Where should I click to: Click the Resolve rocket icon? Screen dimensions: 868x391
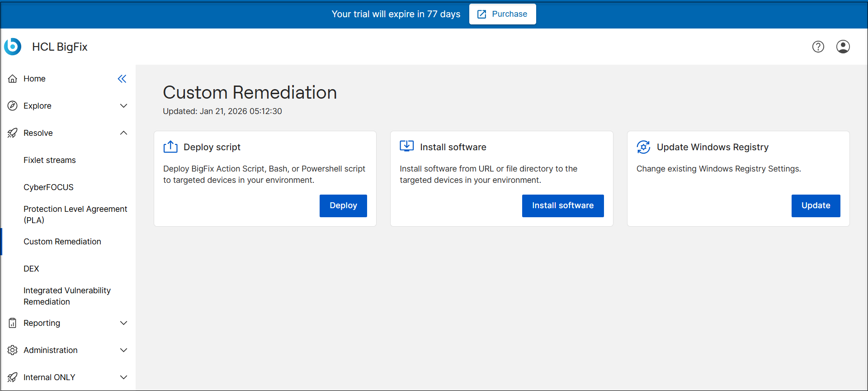click(x=13, y=133)
